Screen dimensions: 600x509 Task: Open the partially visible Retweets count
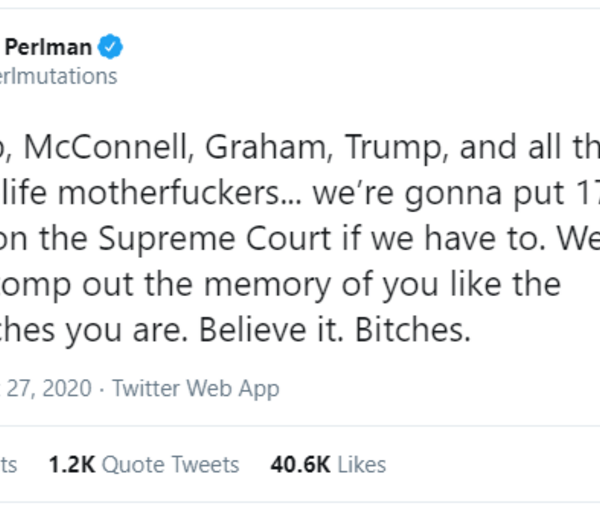coord(12,464)
